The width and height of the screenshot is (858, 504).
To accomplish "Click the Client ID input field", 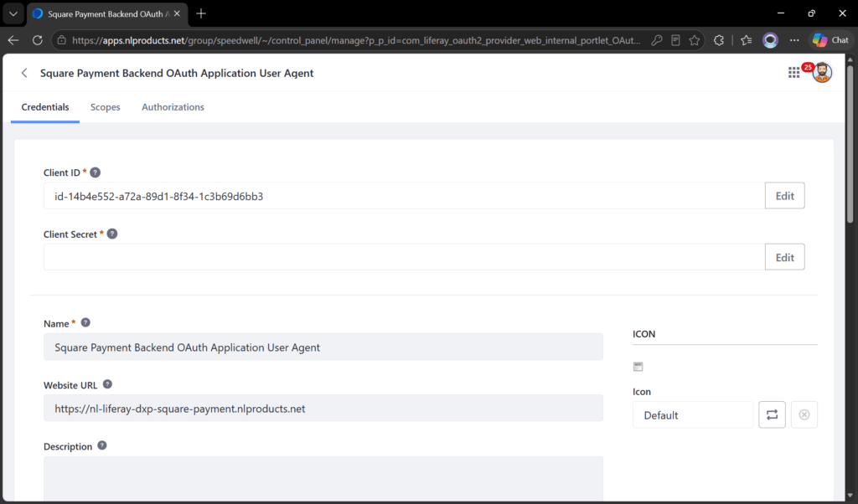I will (x=405, y=196).
